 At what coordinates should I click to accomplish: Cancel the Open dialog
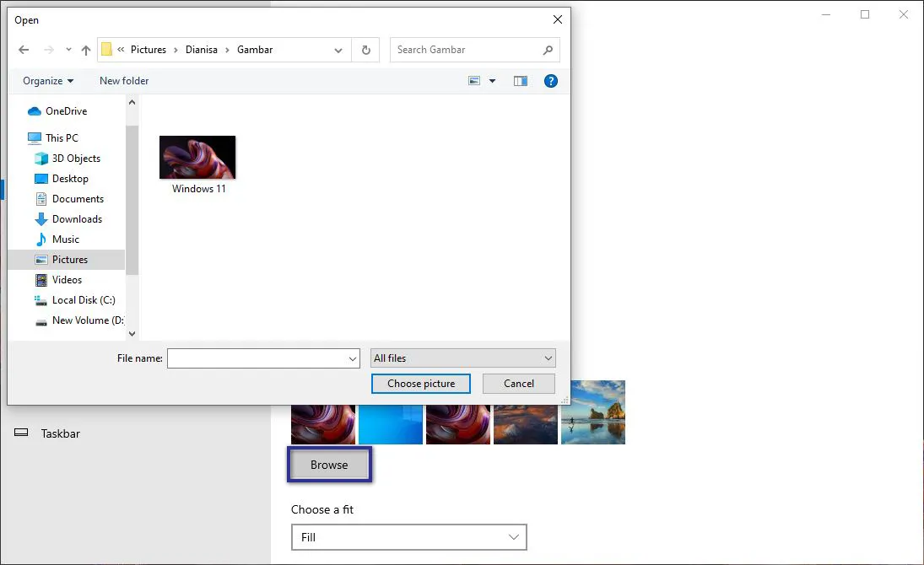click(x=518, y=384)
